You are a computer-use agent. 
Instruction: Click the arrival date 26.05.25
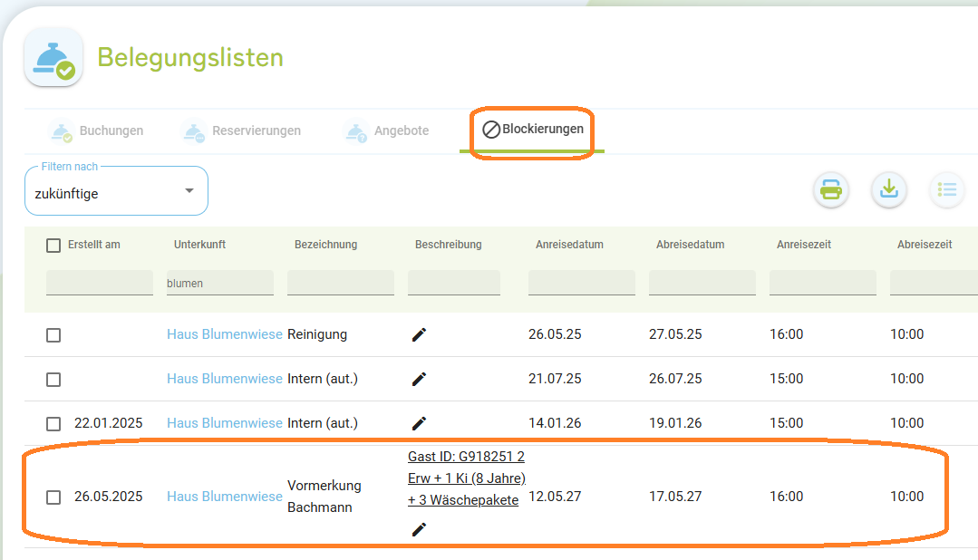[x=555, y=334]
